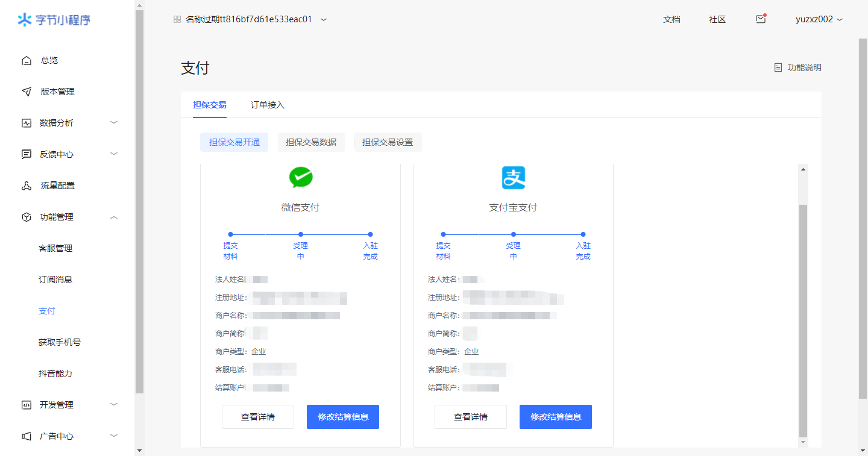The height and width of the screenshot is (456, 868).
Task: Switch to the 订单接入 tab
Action: click(268, 105)
